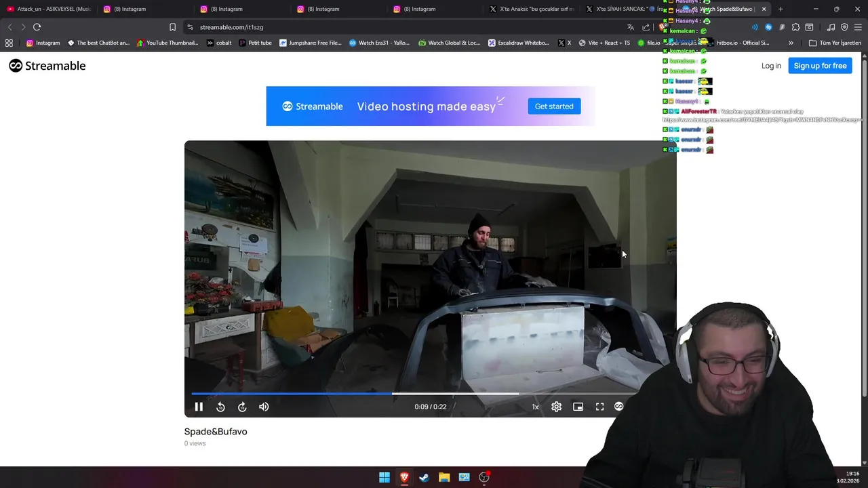
Task: Switch to the Attack_un ASIKVEYSEL YouTube tab
Action: coord(48,9)
